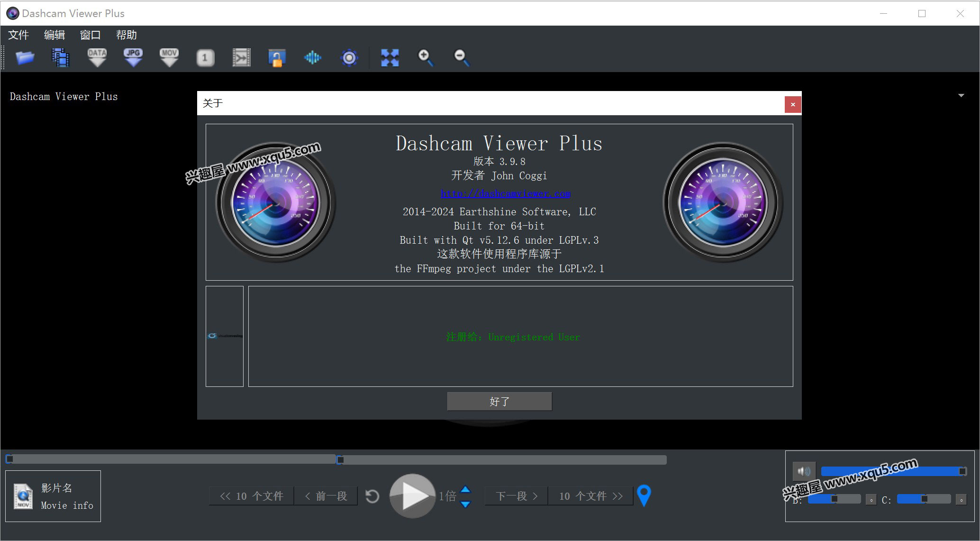Export data with the DATA arrow icon

[97, 58]
